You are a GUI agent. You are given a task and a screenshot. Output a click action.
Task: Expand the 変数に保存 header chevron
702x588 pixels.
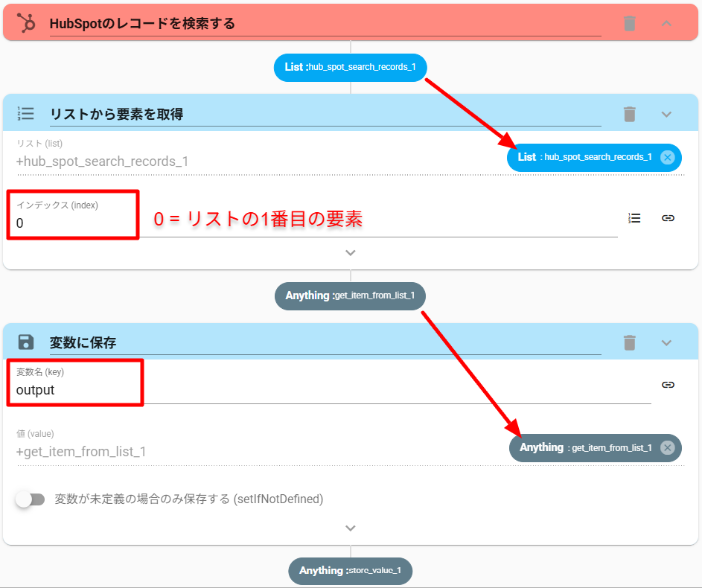click(x=666, y=342)
